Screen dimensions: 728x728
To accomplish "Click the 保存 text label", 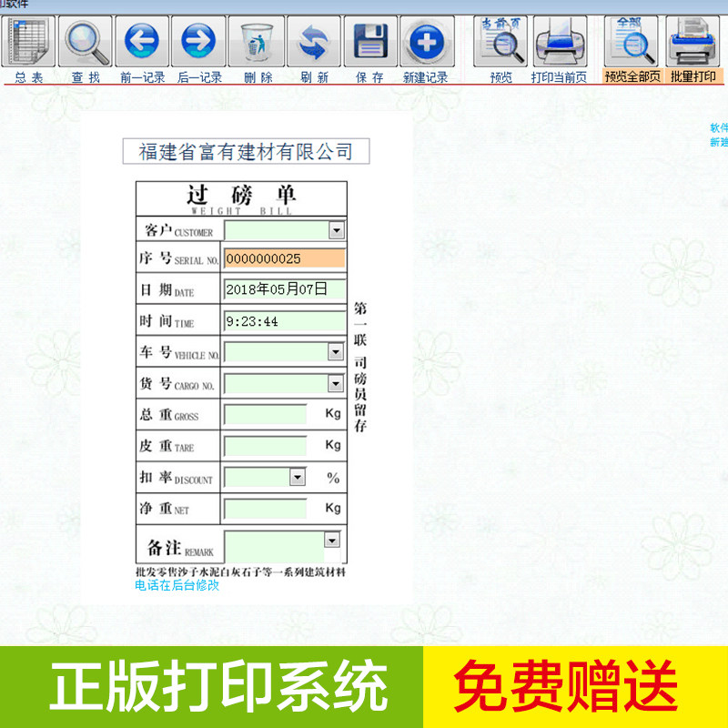I will (x=370, y=77).
